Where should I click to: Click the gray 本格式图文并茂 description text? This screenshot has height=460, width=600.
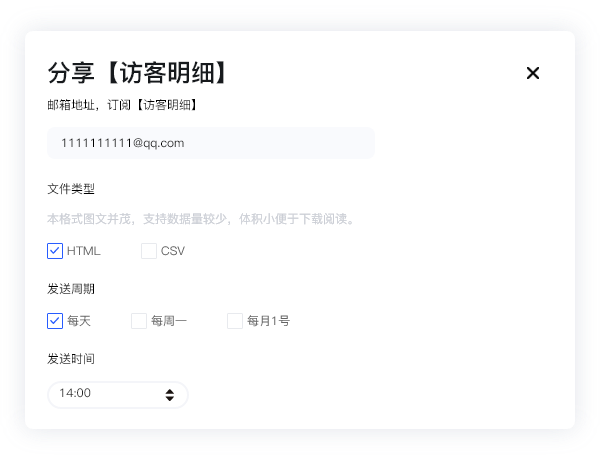click(x=202, y=219)
